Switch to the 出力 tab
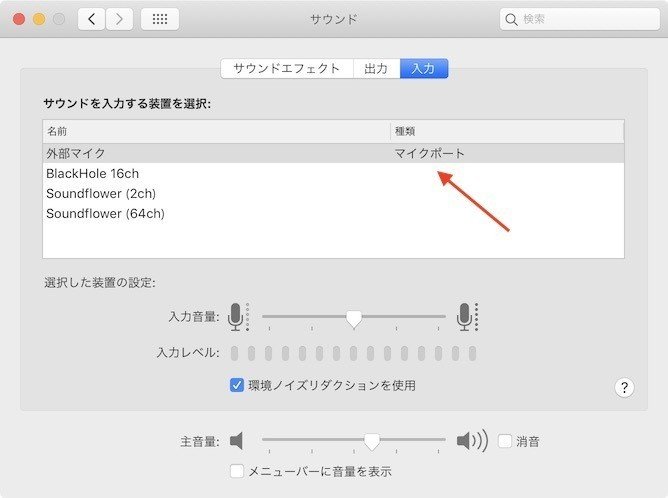Viewport: 668px width, 498px height. [376, 69]
